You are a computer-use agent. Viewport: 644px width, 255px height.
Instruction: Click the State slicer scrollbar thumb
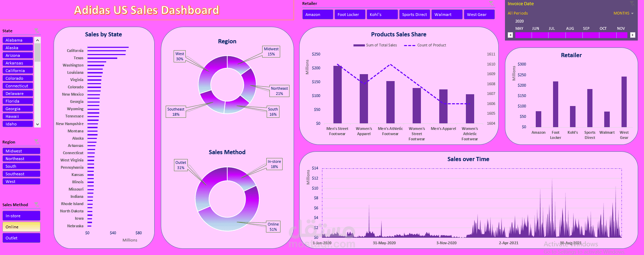38,53
